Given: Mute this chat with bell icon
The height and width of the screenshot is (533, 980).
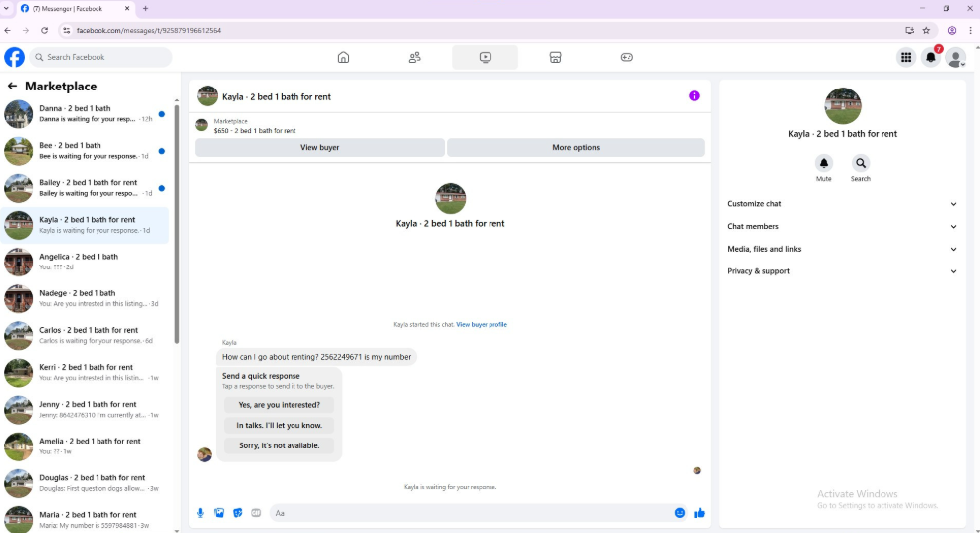Looking at the screenshot, I should pos(823,163).
